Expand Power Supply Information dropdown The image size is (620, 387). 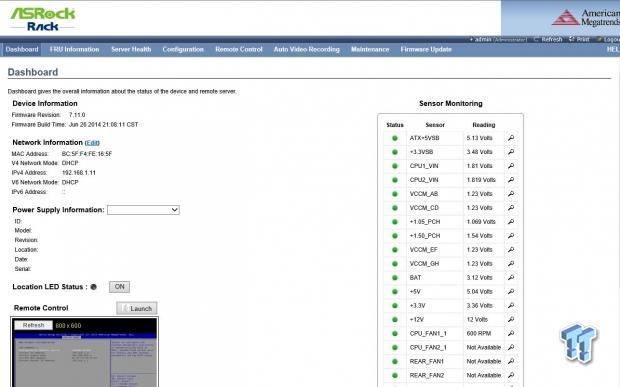click(143, 210)
